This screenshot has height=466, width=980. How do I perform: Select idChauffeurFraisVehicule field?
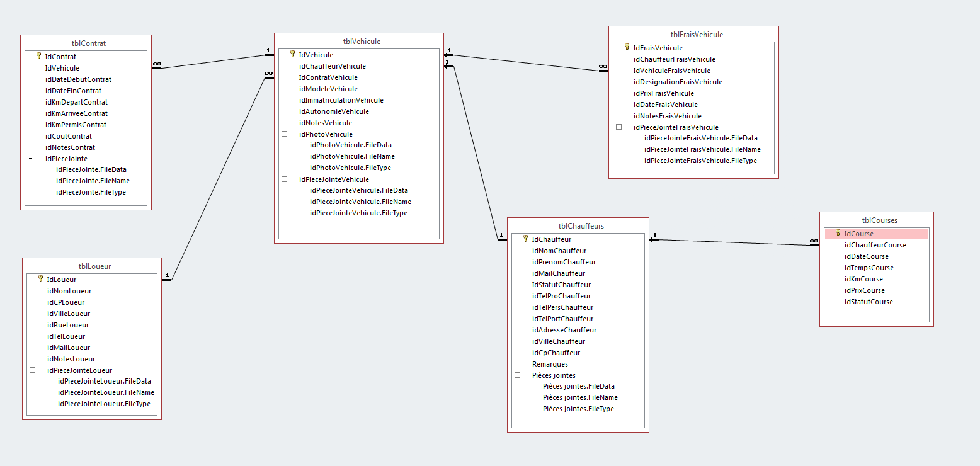click(x=674, y=59)
